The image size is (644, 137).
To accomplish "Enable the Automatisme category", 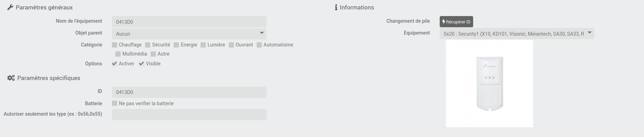I will point(259,45).
